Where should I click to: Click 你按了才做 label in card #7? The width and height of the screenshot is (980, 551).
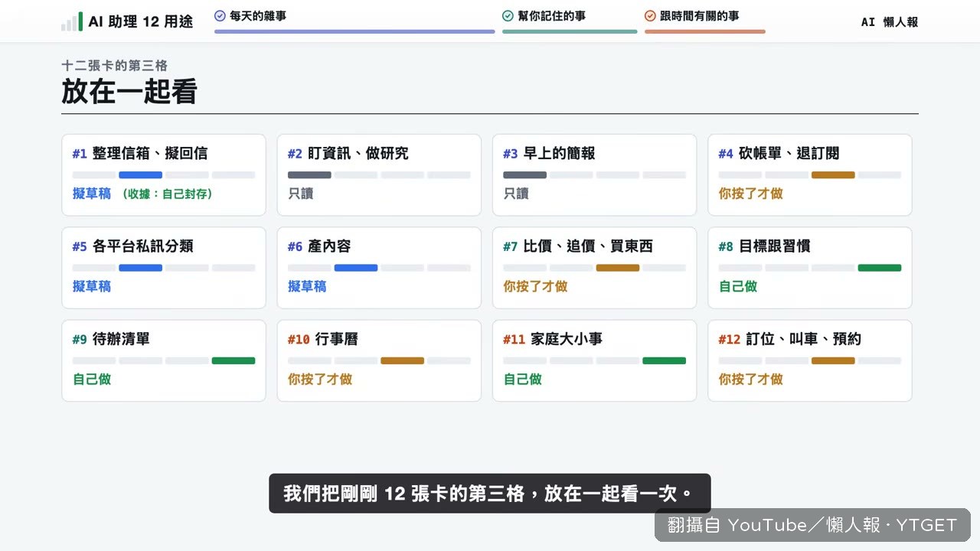point(535,286)
